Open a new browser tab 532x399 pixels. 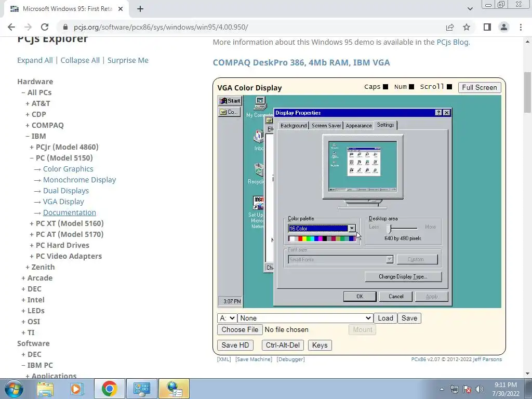coord(140,9)
